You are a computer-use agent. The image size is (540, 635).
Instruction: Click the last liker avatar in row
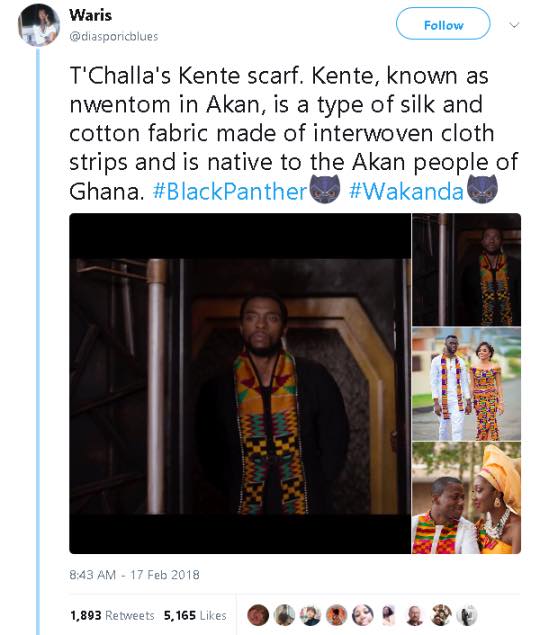pos(467,615)
